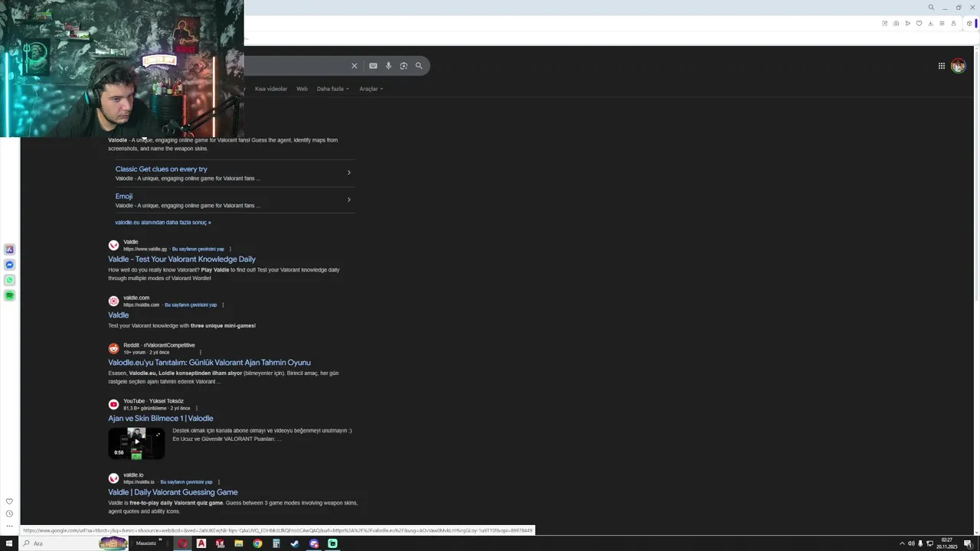Expand the Classic sitelink arrow
This screenshot has width=980, height=551.
349,172
